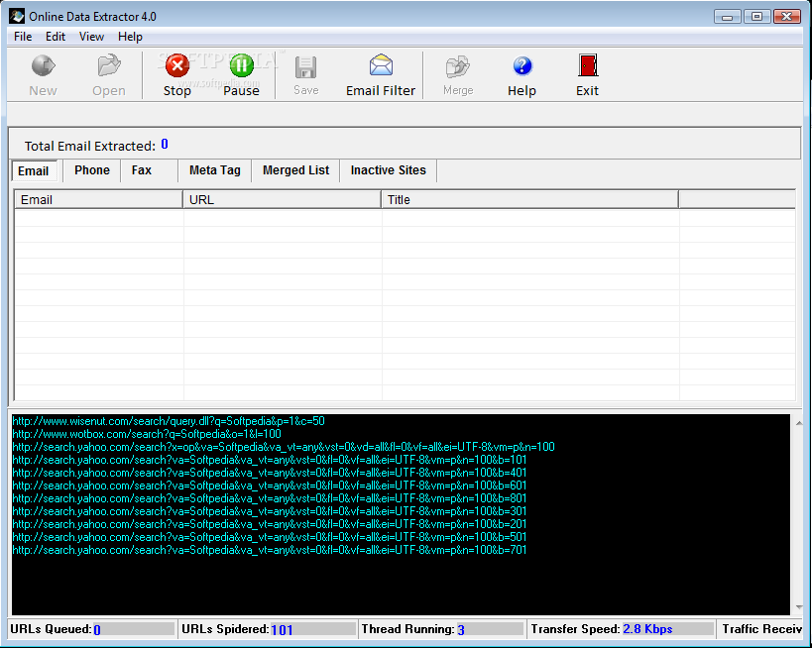Screen dimensions: 812x648
Task: Open the File menu
Action: click(x=23, y=37)
